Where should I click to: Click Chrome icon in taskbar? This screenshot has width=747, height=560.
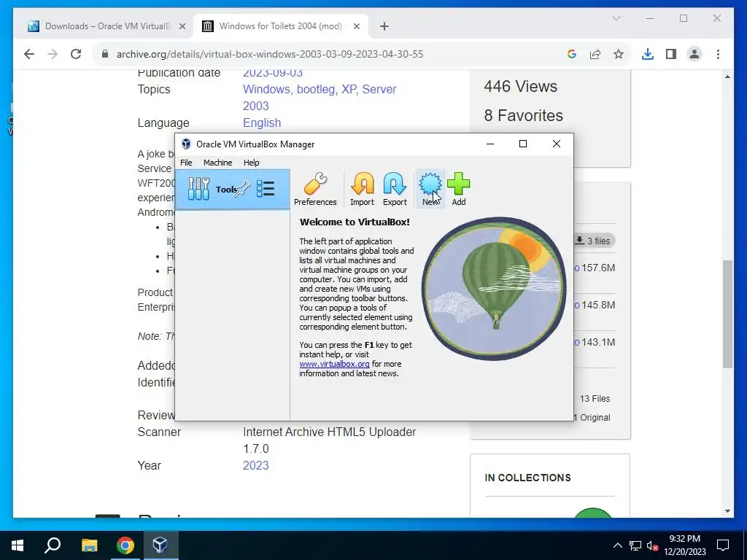[x=125, y=545]
